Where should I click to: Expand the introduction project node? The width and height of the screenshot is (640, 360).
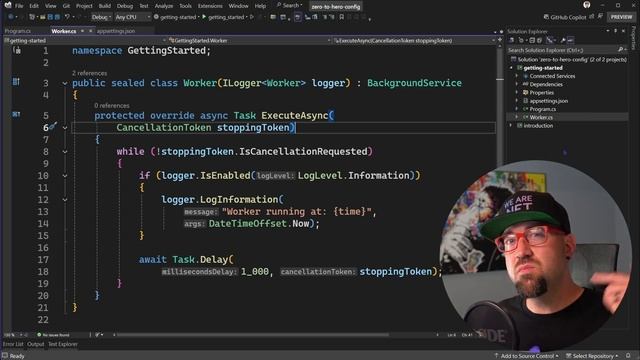point(511,126)
